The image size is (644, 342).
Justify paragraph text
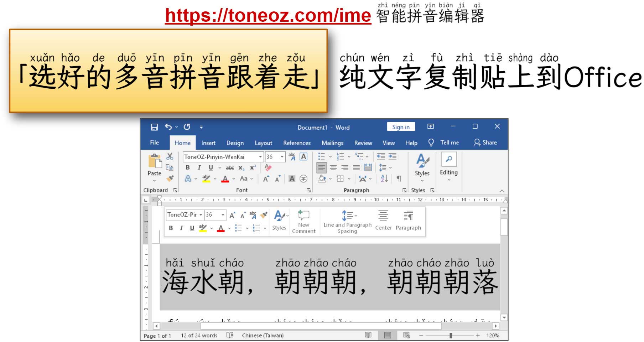356,167
